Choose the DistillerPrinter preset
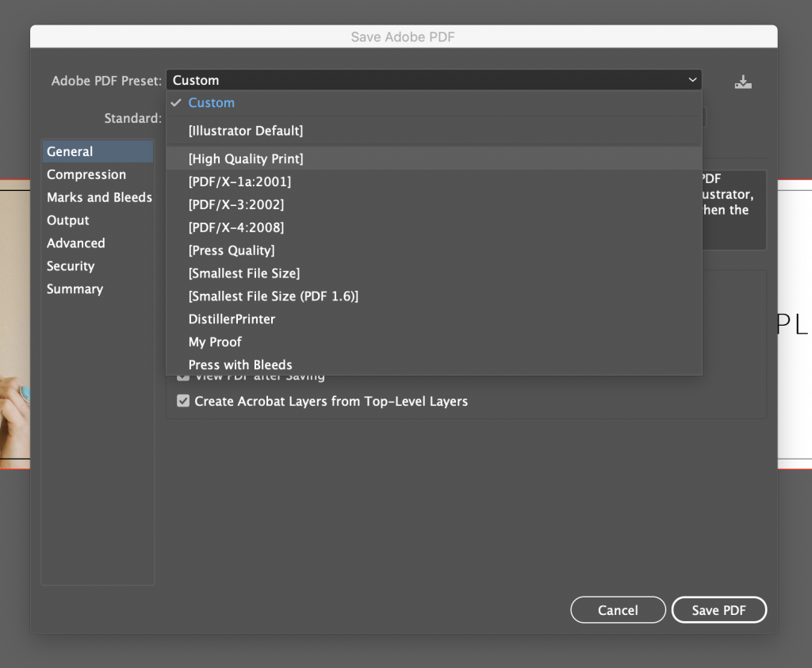This screenshot has height=668, width=812. click(x=434, y=319)
